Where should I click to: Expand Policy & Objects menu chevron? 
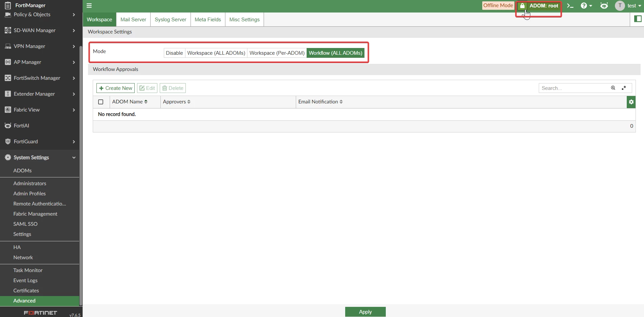pyautogui.click(x=74, y=15)
